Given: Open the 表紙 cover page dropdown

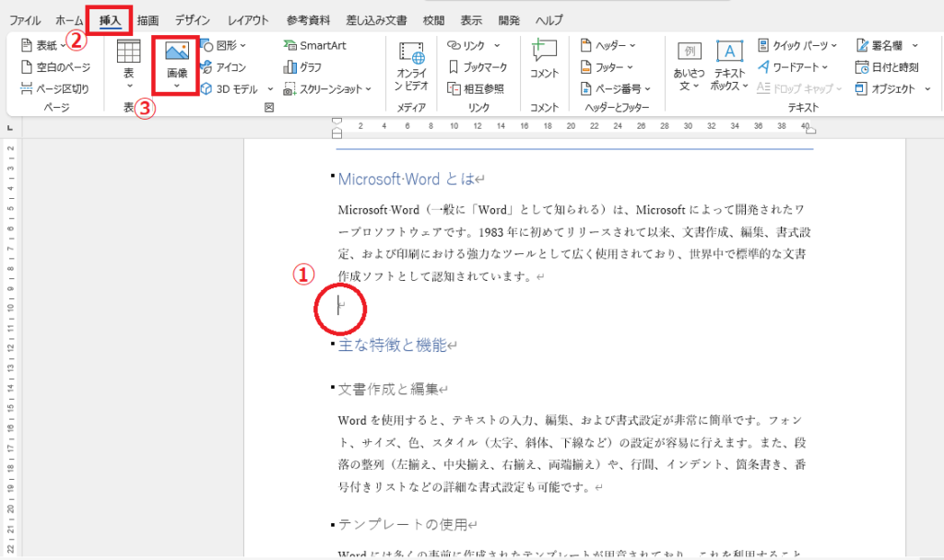Looking at the screenshot, I should tap(43, 45).
